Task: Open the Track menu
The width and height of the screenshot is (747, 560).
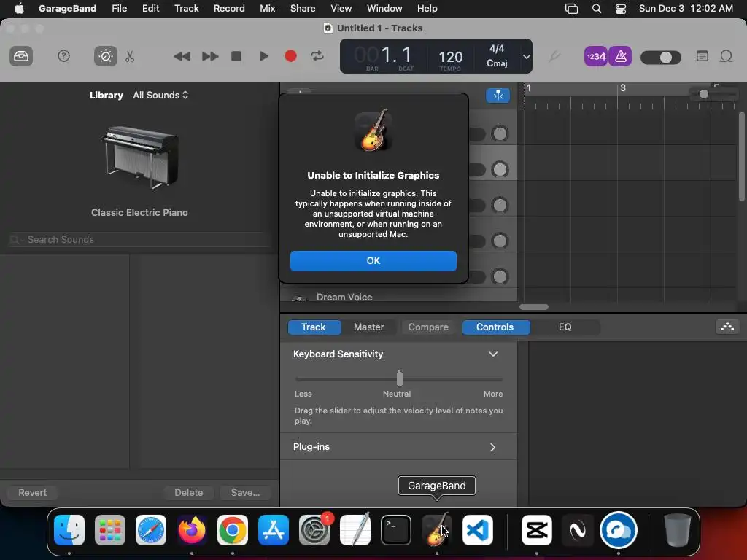Action: [186, 8]
